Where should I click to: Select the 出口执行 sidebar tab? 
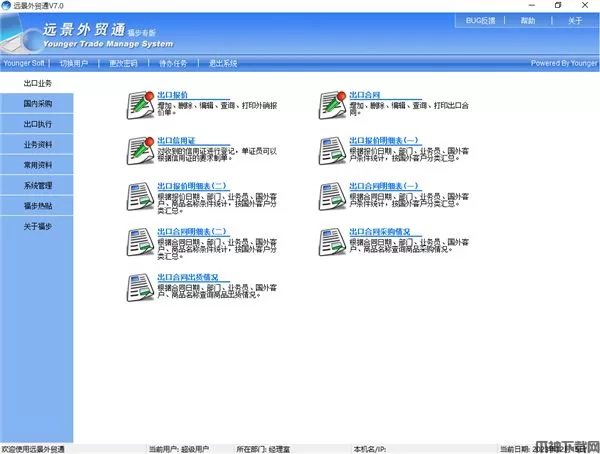[37, 124]
